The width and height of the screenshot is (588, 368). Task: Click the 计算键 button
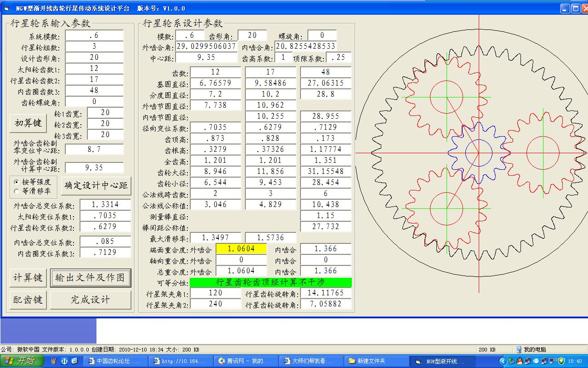28,278
